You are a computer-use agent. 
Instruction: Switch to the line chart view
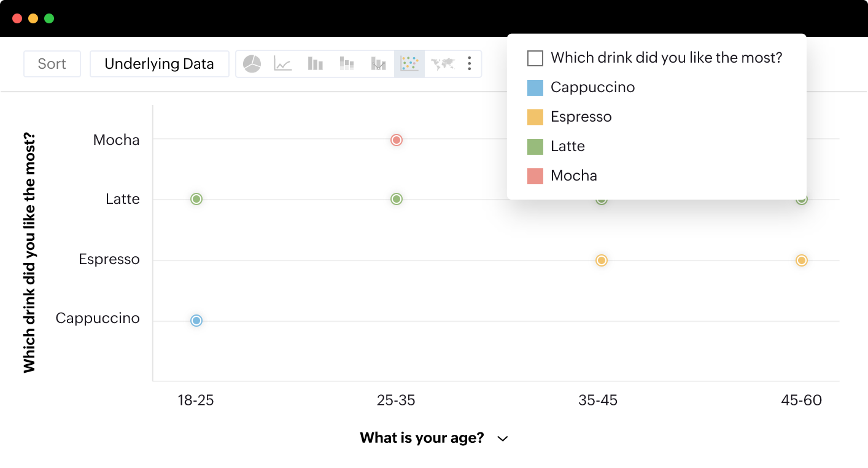[x=283, y=64]
